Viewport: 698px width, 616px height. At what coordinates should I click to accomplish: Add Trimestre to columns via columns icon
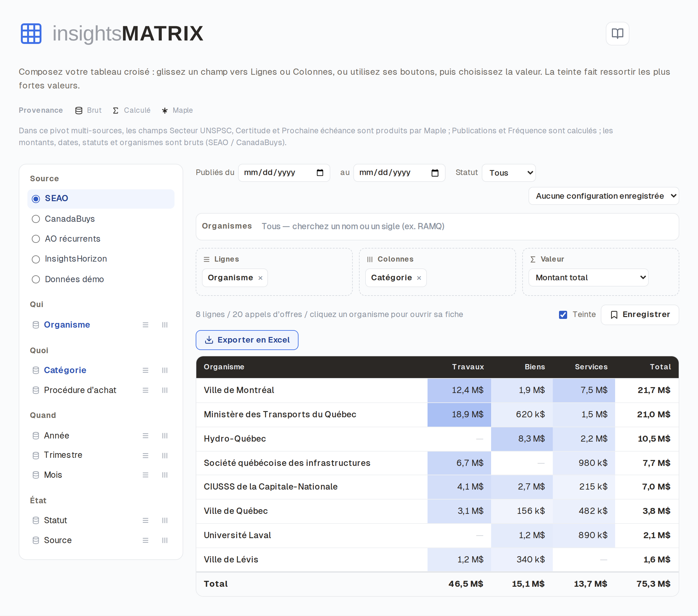coord(165,455)
